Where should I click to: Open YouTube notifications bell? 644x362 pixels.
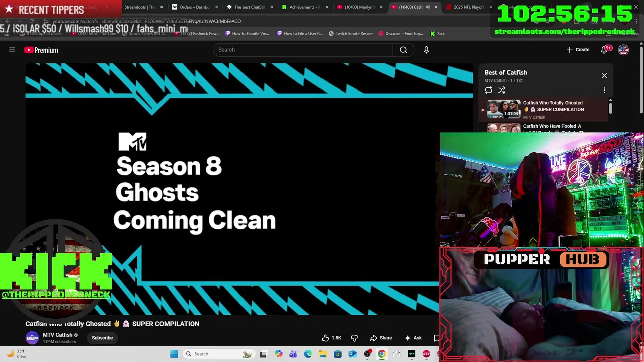[605, 50]
